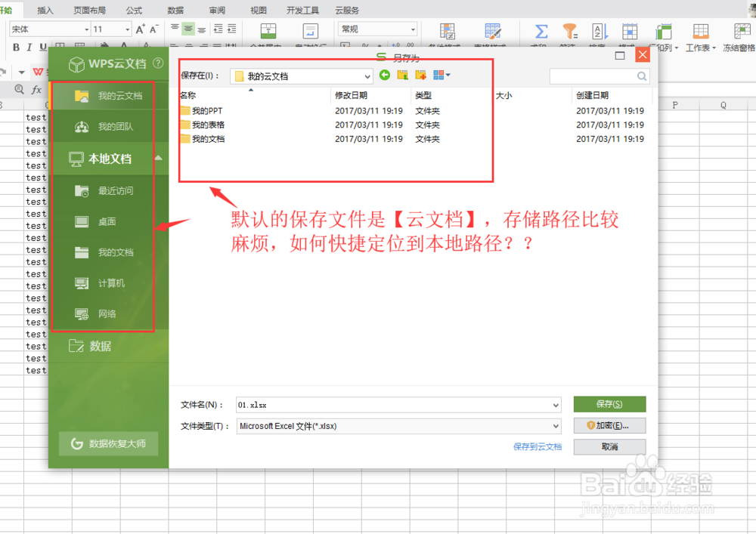
Task: Go up one folder level icon
Action: click(x=403, y=75)
